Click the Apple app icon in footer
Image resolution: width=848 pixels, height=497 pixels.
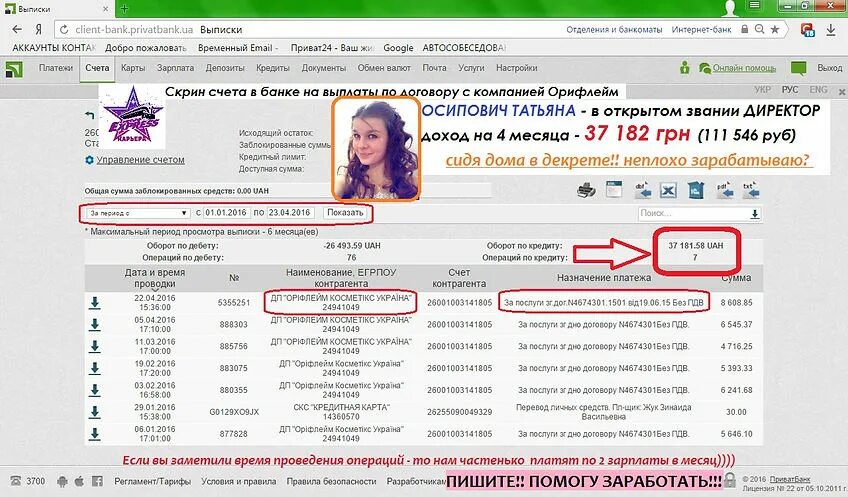coord(79,481)
